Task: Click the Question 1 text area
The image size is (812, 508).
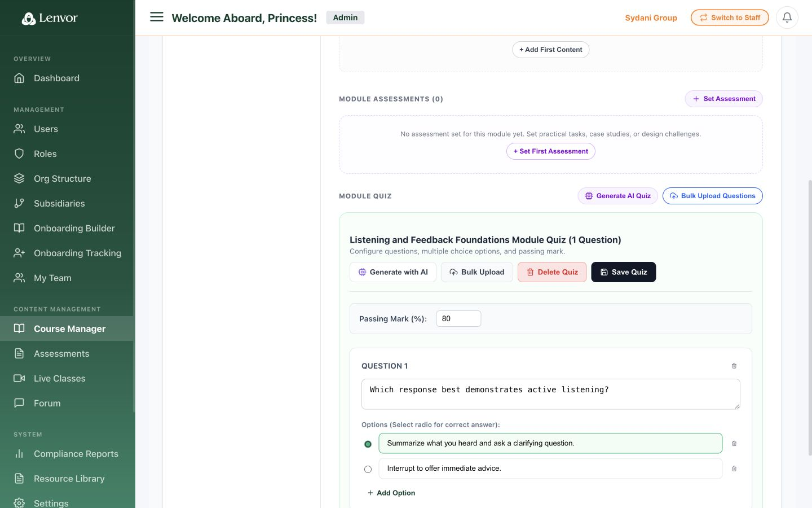Action: (551, 394)
